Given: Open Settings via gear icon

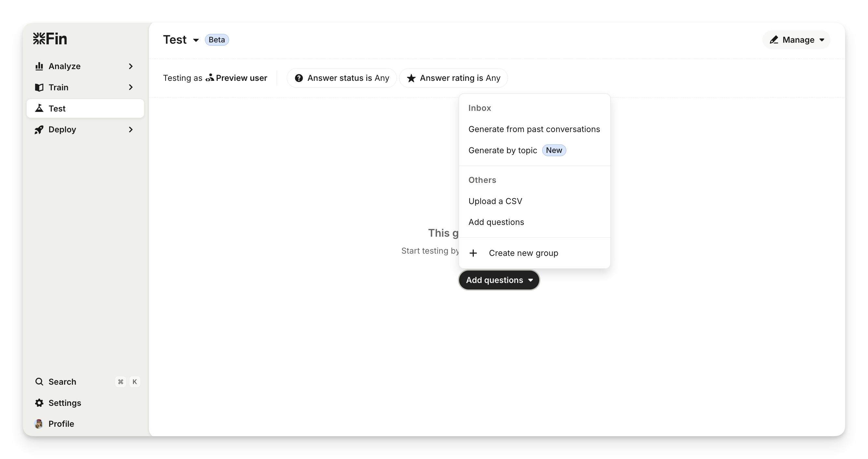Looking at the screenshot, I should pyautogui.click(x=39, y=403).
